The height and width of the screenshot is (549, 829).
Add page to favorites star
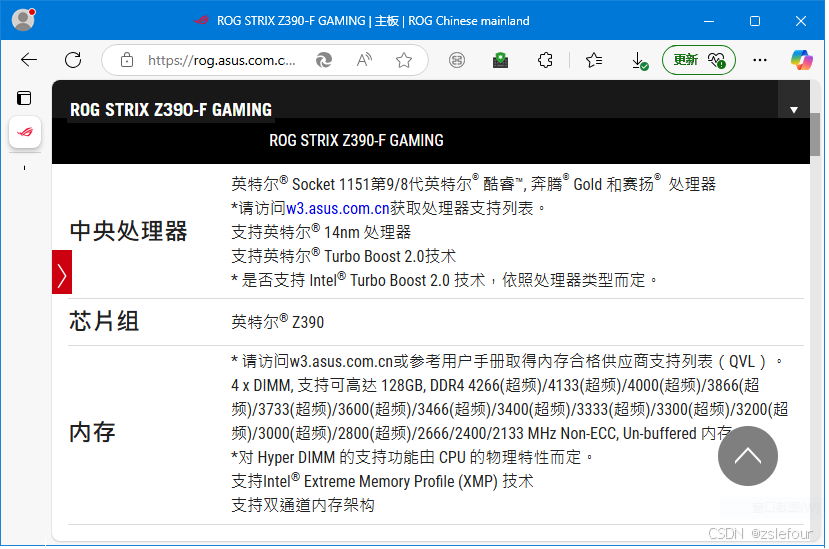(x=404, y=60)
